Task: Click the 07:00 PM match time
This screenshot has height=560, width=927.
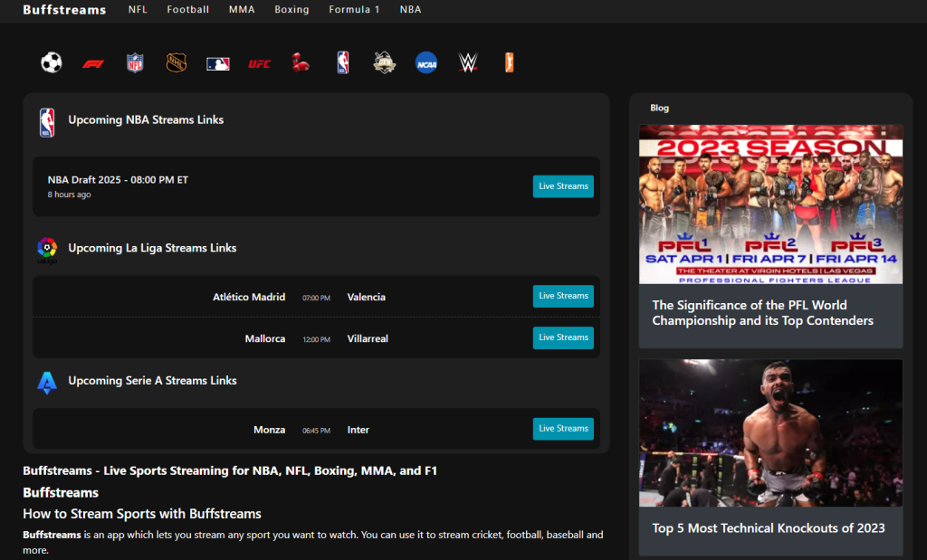Action: point(316,299)
